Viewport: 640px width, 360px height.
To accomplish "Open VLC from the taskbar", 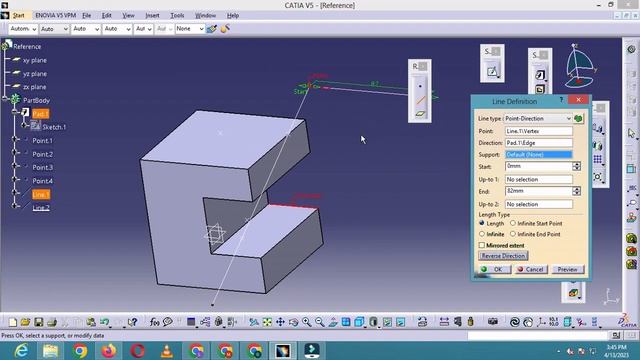I will point(167,351).
